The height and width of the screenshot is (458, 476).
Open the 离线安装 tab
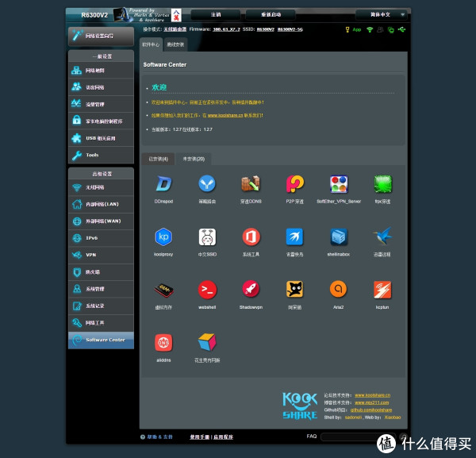176,44
